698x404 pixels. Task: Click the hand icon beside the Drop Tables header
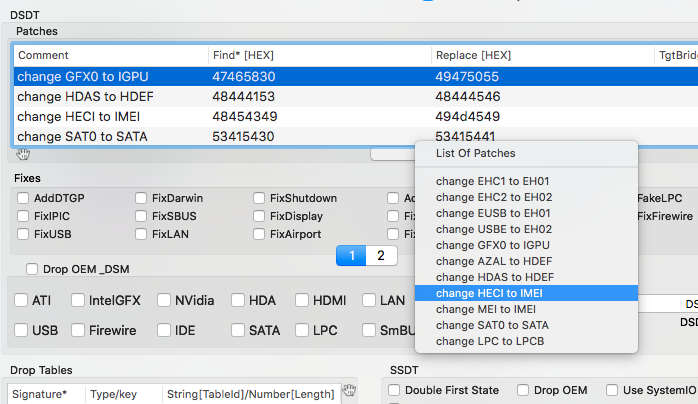(x=349, y=390)
